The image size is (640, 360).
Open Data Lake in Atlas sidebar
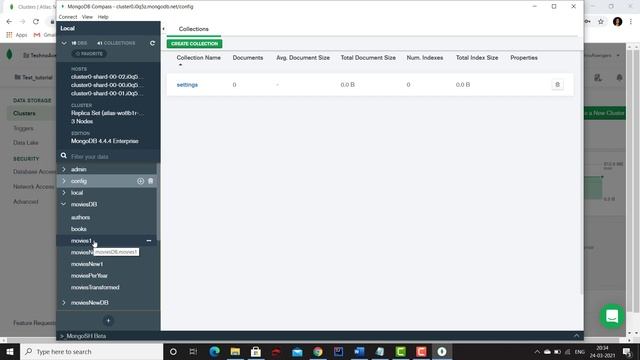tap(25, 142)
